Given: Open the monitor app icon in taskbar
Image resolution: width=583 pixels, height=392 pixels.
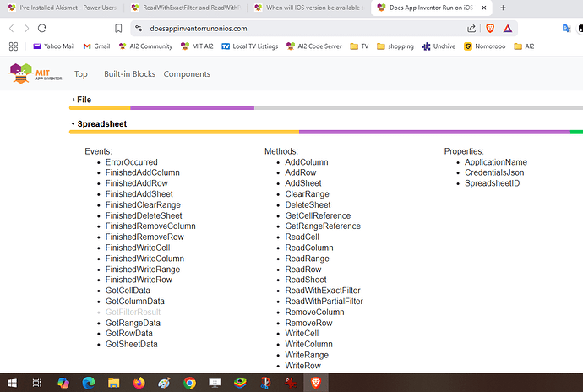Looking at the screenshot, I should (x=215, y=383).
